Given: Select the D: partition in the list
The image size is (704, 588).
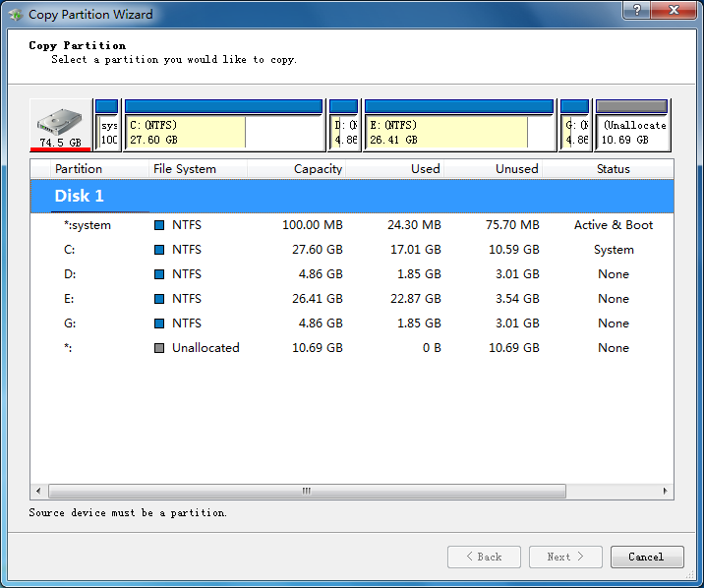Looking at the screenshot, I should point(352,274).
